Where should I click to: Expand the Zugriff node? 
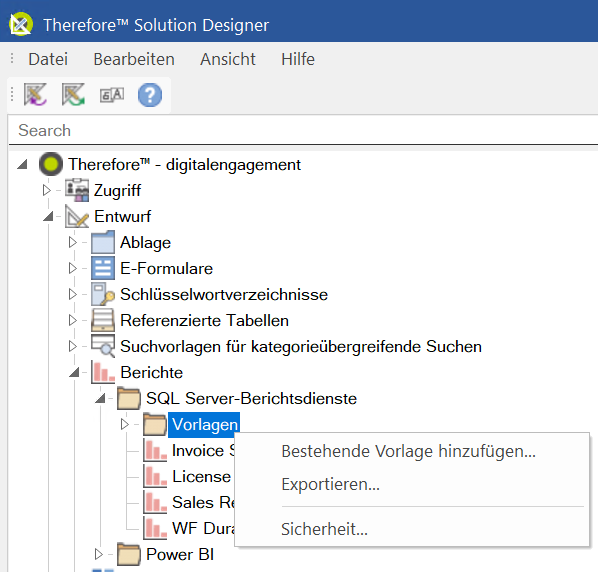(x=47, y=190)
